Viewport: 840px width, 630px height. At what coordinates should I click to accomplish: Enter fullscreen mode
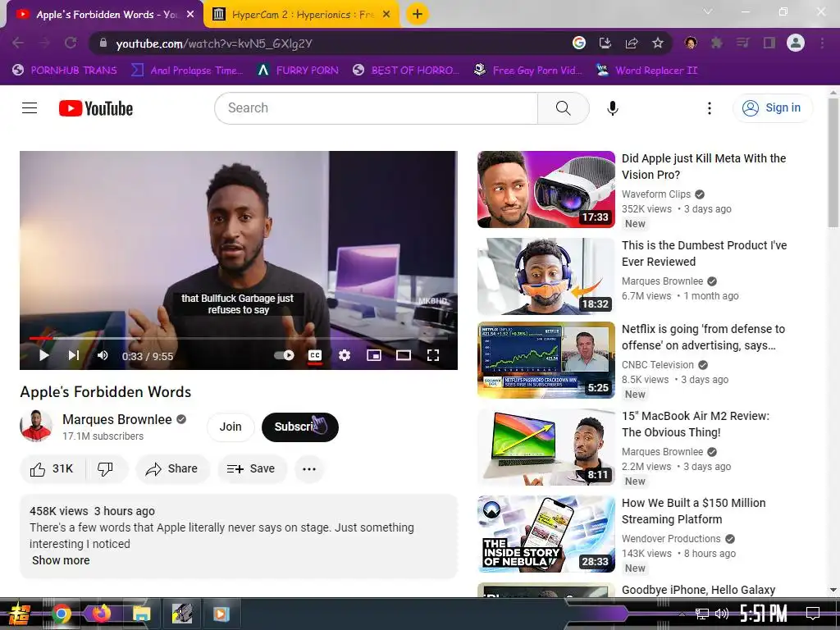point(433,355)
